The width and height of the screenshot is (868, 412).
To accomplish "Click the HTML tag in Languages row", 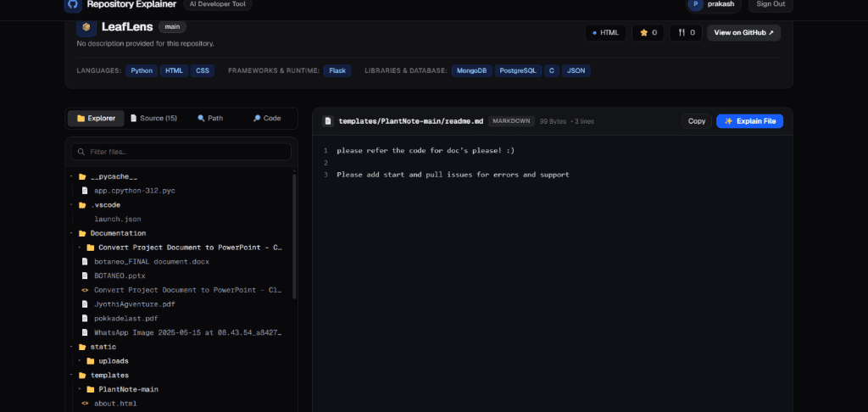I will [x=174, y=71].
